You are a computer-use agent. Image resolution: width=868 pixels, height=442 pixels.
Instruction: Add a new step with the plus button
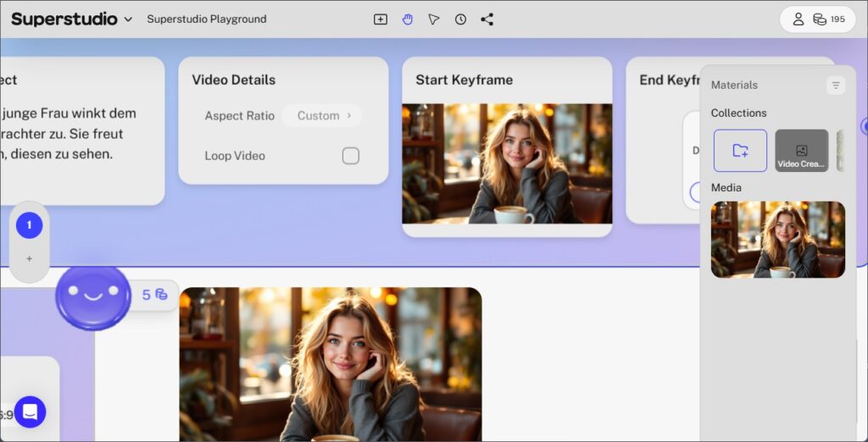coord(30,258)
